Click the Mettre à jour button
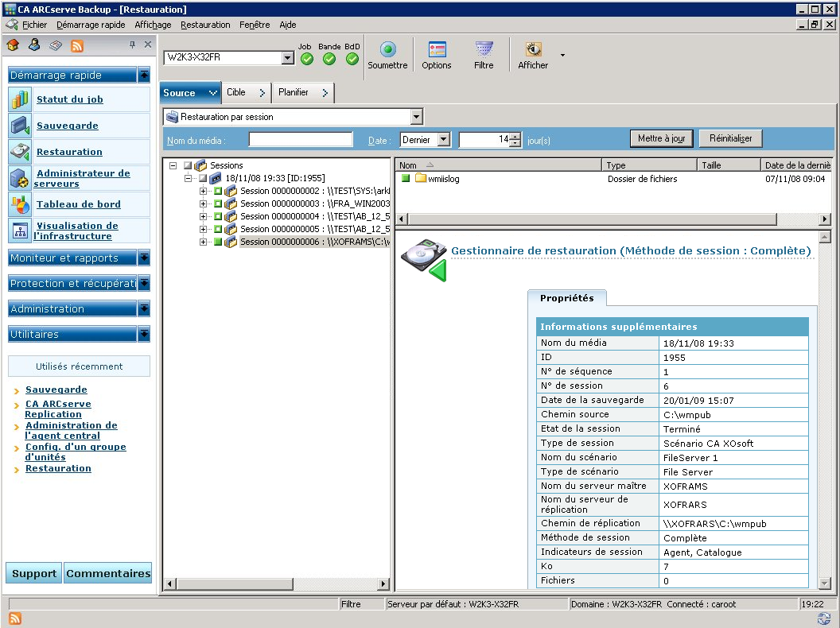 pyautogui.click(x=661, y=138)
